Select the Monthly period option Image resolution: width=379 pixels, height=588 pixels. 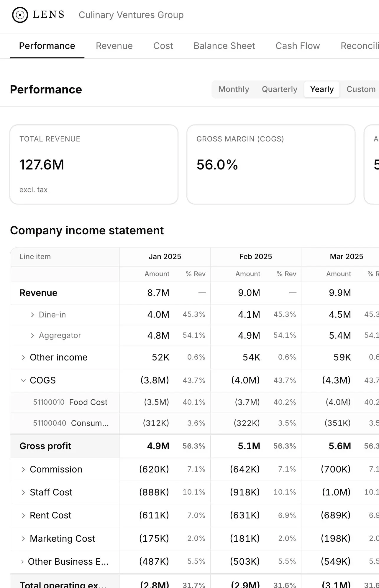pyautogui.click(x=234, y=89)
